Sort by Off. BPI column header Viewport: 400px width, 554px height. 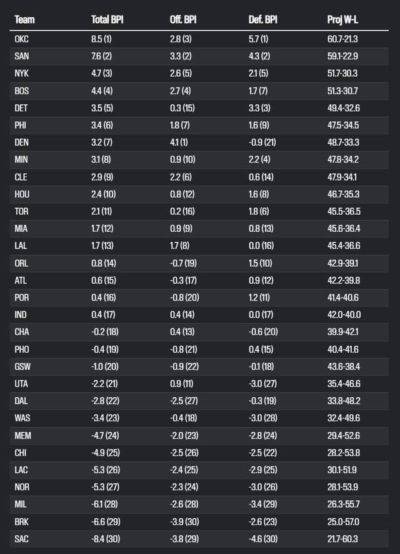pos(183,20)
